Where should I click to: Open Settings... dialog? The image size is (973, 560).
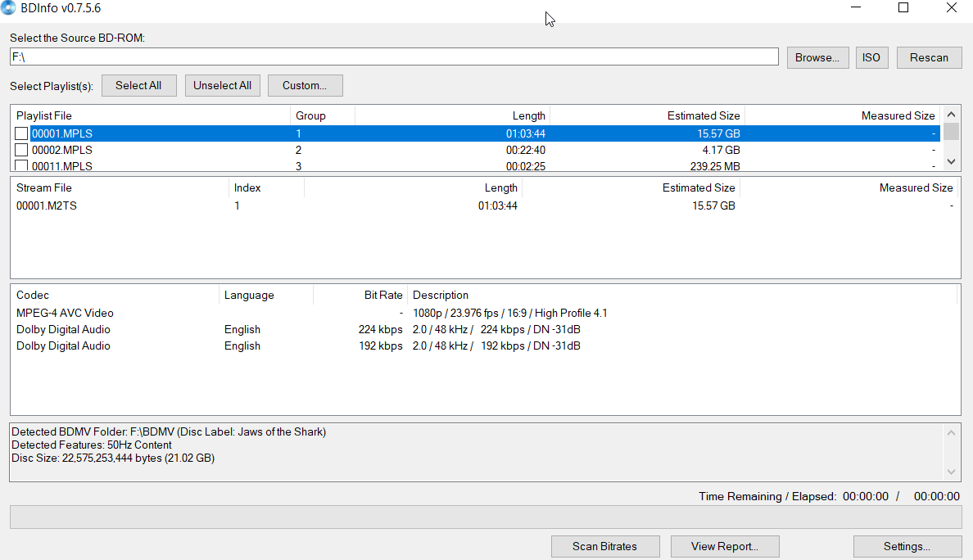pos(907,546)
